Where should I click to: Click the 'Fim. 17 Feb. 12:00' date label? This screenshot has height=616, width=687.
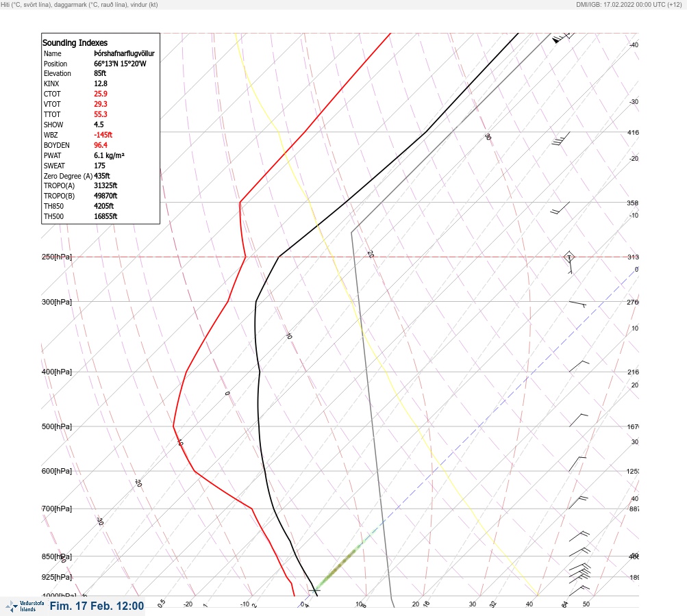(x=97, y=606)
